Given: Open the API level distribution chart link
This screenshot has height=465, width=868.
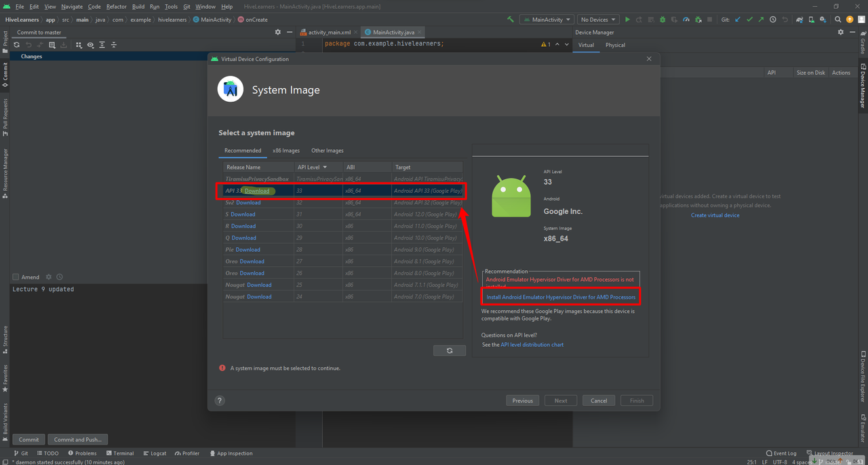Looking at the screenshot, I should (532, 345).
